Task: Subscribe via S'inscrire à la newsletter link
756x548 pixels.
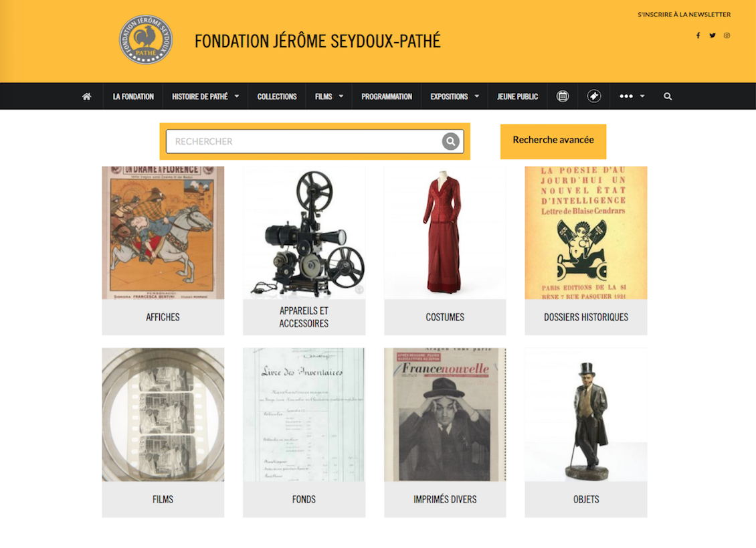Action: (684, 15)
